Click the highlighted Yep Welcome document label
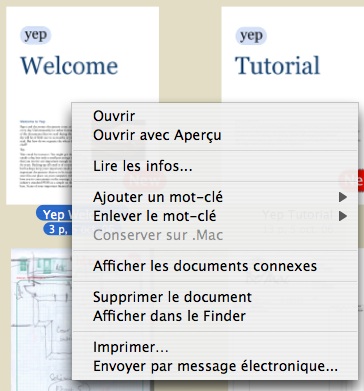364x391 pixels. click(54, 214)
